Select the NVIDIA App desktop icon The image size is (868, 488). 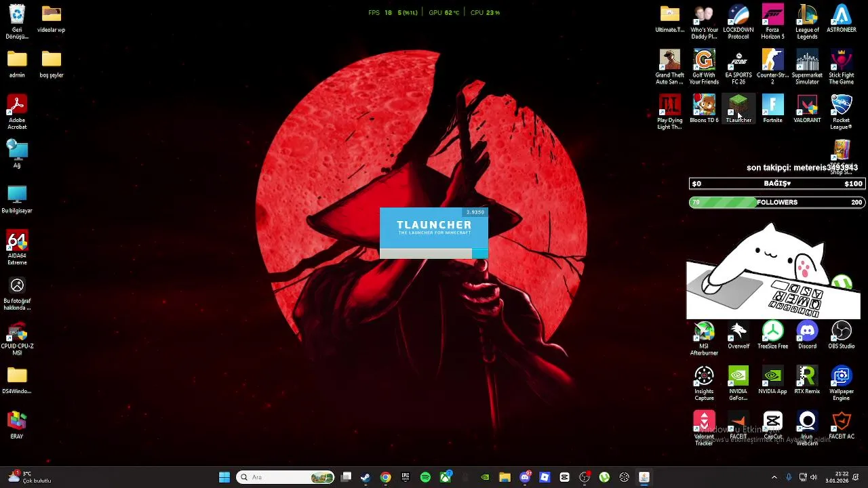(772, 380)
